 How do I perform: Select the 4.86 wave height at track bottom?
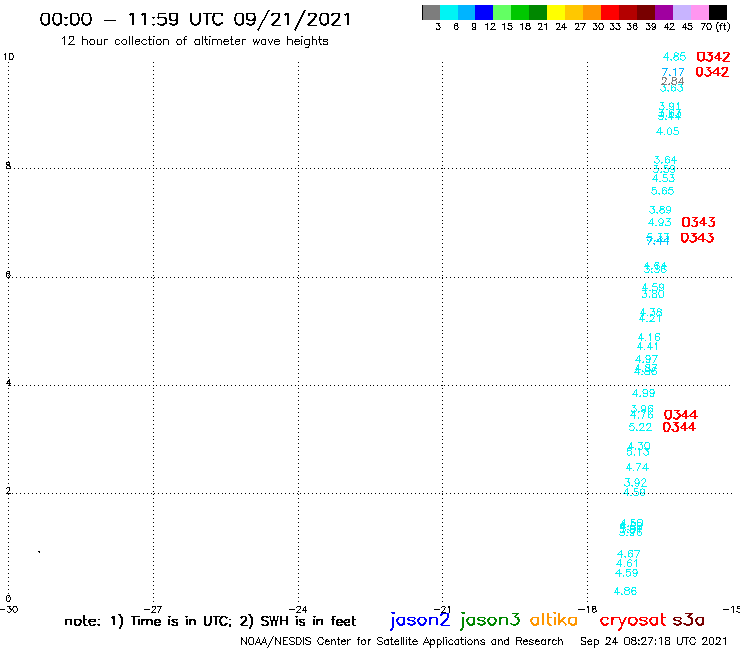click(x=625, y=591)
